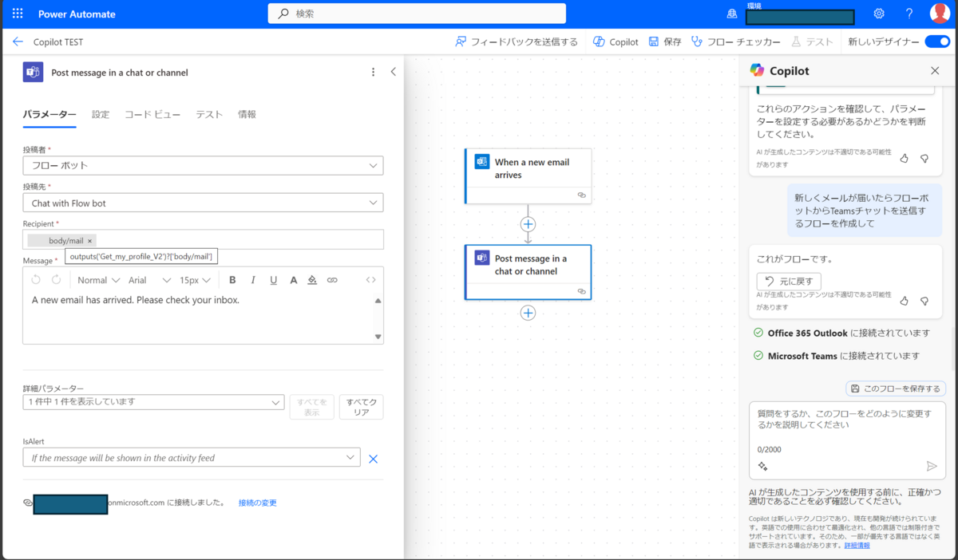Image resolution: width=958 pixels, height=560 pixels.
Task: Open the help question mark icon
Action: coord(909,14)
